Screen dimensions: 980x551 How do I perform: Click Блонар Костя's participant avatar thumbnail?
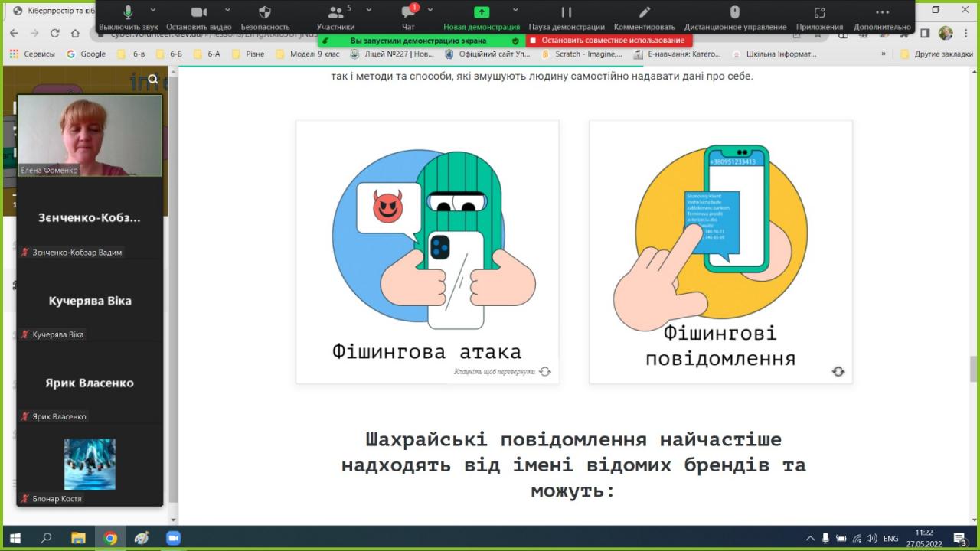click(90, 464)
